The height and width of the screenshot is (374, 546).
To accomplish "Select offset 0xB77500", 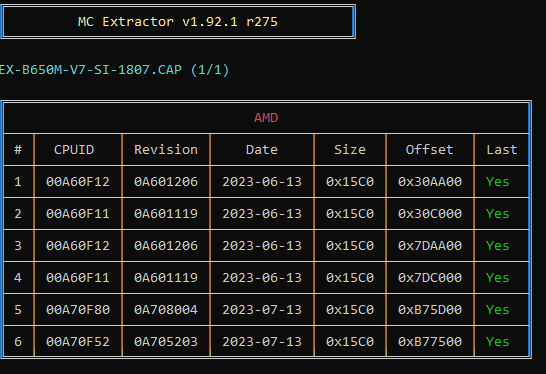I will [x=430, y=342].
